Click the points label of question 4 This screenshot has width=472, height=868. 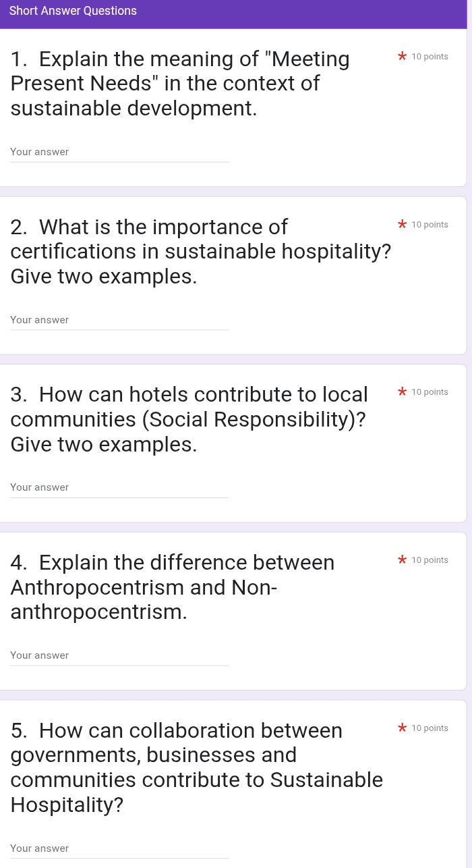tap(430, 560)
